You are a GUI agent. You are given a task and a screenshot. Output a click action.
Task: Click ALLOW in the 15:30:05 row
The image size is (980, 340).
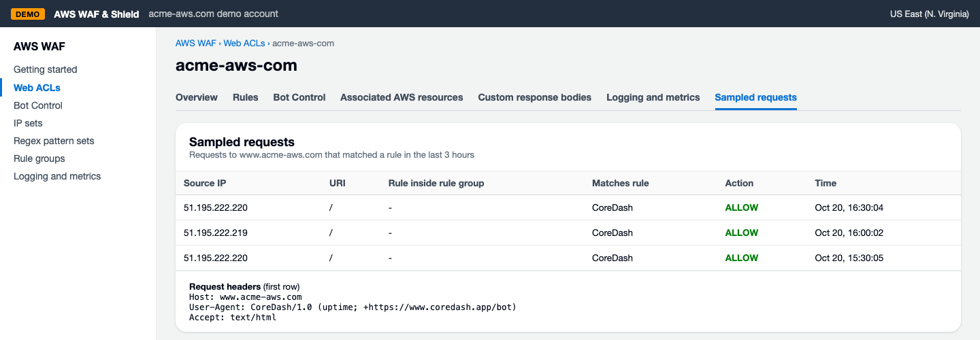click(742, 258)
